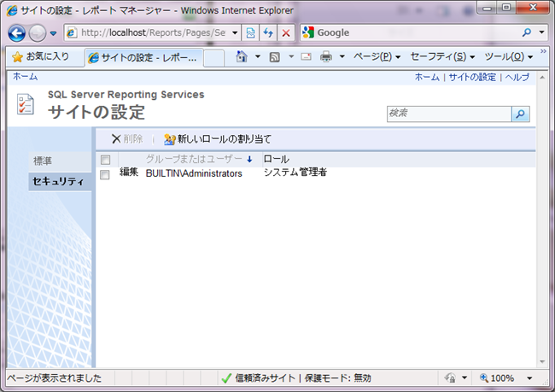Click the システム管理者 role text
Image resolution: width=555 pixels, height=392 pixels.
(295, 173)
